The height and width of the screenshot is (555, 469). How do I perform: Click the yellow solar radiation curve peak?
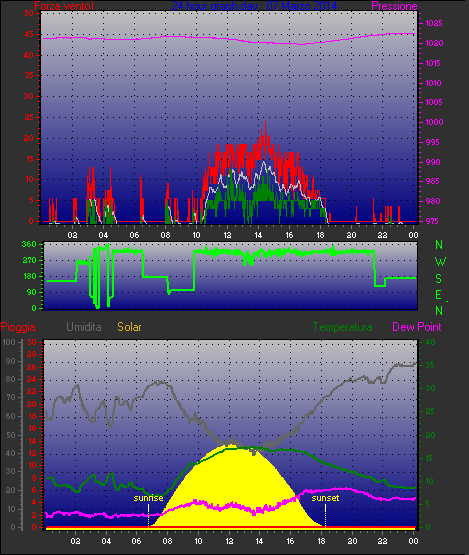click(x=231, y=445)
